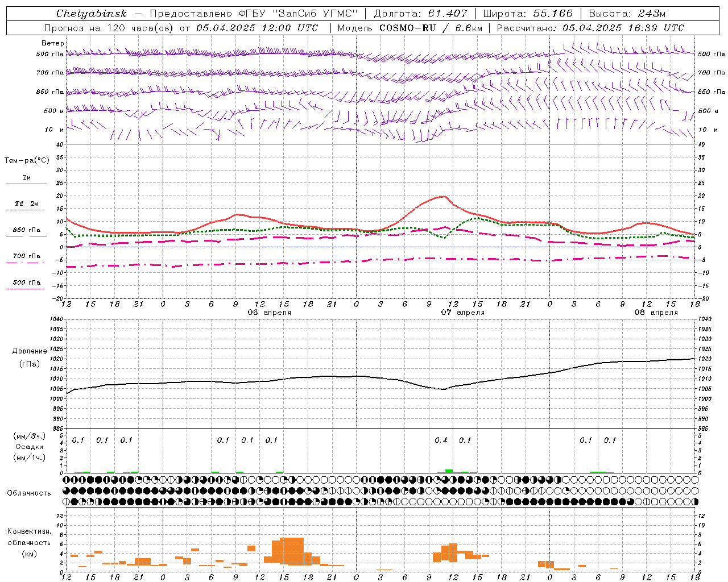Click '500 гПа' label in temperature legend
This screenshot has width=728, height=582.
27,282
